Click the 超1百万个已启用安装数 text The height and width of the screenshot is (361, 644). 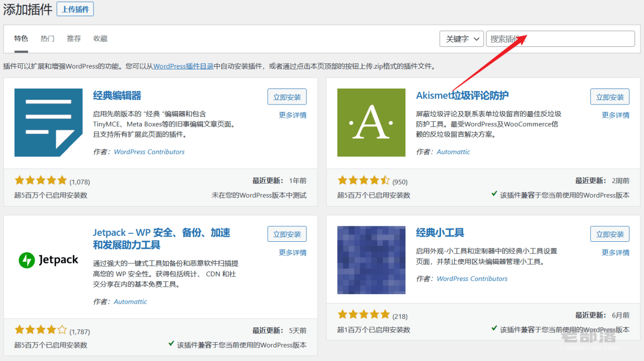[374, 330]
